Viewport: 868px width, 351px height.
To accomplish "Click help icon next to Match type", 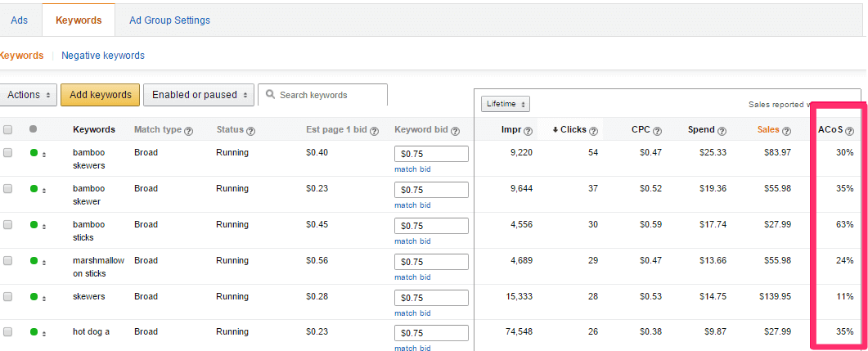I will tap(189, 131).
